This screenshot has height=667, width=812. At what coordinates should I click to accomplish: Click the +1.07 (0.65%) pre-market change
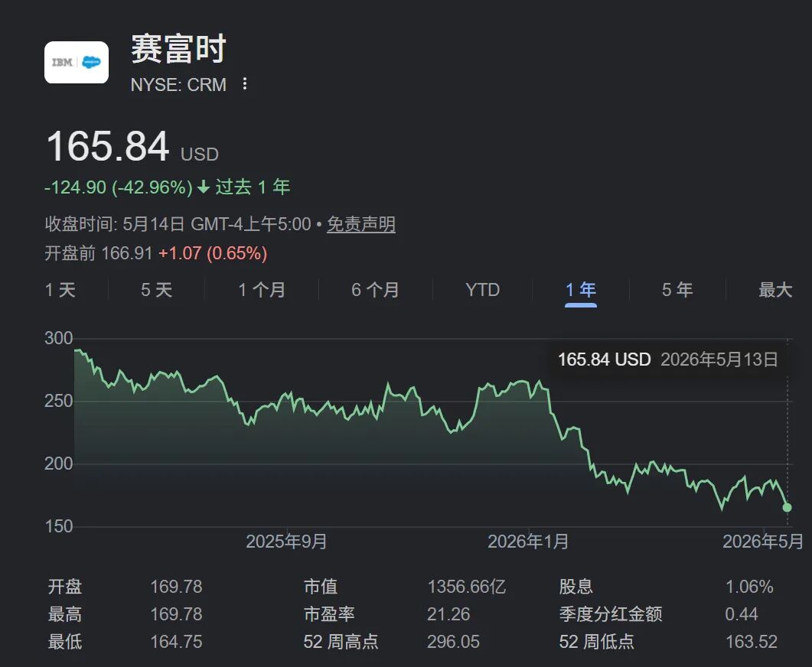(213, 253)
